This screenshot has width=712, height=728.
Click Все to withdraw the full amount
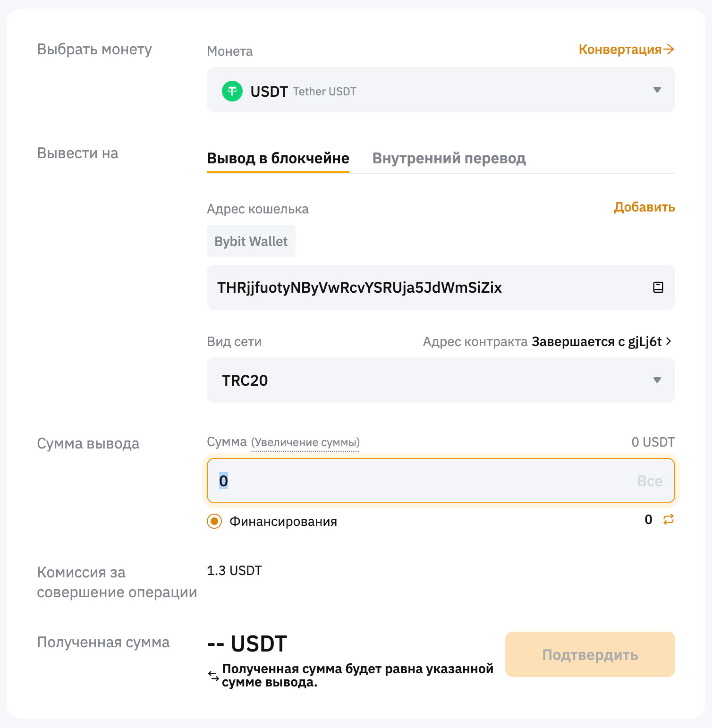point(649,481)
